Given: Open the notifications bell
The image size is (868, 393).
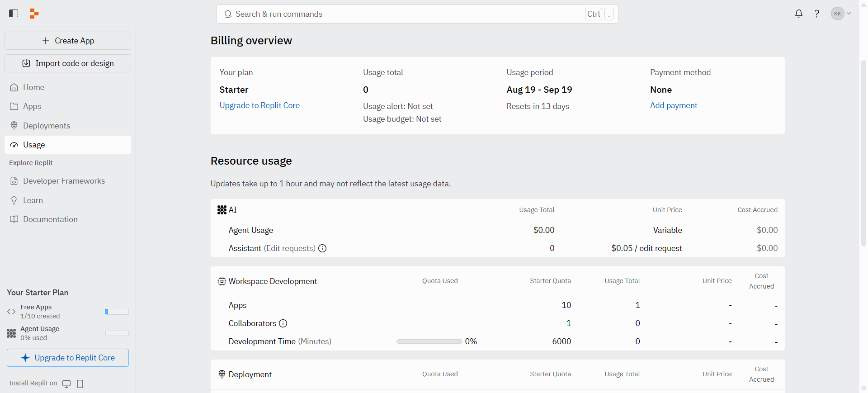Looking at the screenshot, I should point(799,14).
